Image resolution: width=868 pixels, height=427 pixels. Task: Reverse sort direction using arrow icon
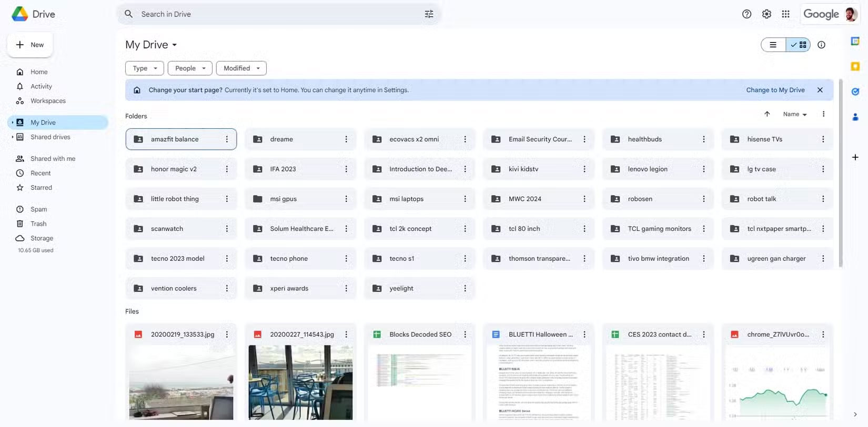coord(767,114)
